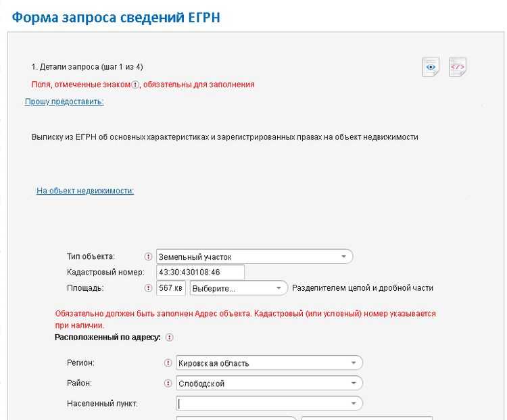
Task: Click the required marker beside Район
Action: click(x=168, y=383)
